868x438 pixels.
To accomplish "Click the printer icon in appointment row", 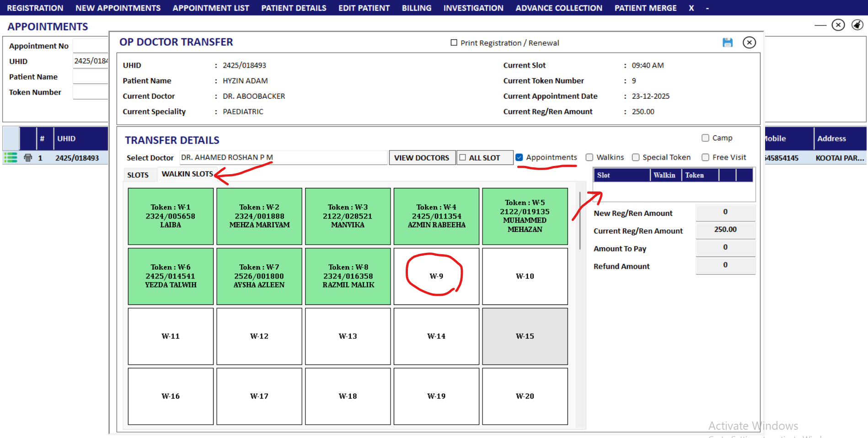I will [28, 158].
